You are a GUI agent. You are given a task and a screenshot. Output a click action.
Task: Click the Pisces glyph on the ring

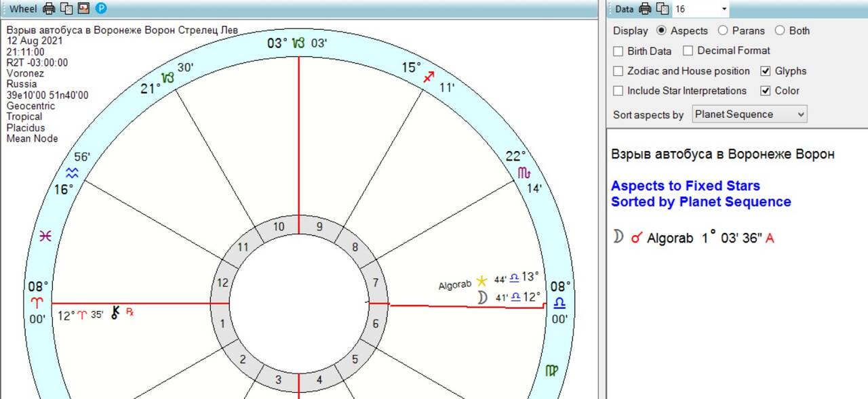[45, 236]
